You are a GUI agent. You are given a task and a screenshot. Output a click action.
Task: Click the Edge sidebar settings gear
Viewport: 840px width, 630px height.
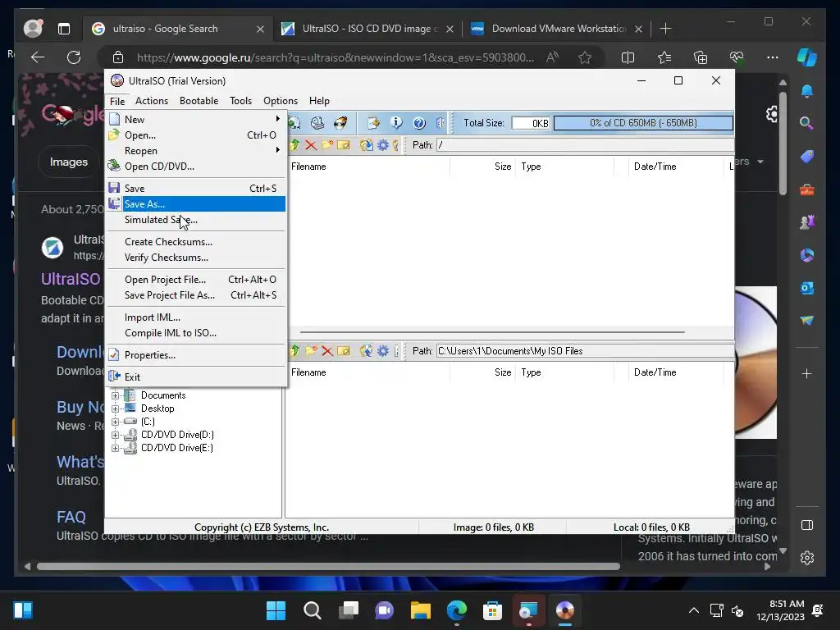coord(807,558)
